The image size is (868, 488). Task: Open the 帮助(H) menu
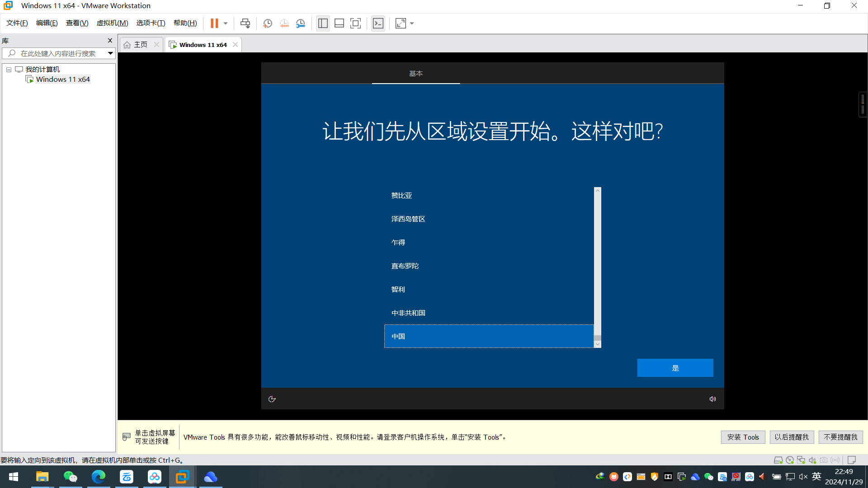[185, 23]
